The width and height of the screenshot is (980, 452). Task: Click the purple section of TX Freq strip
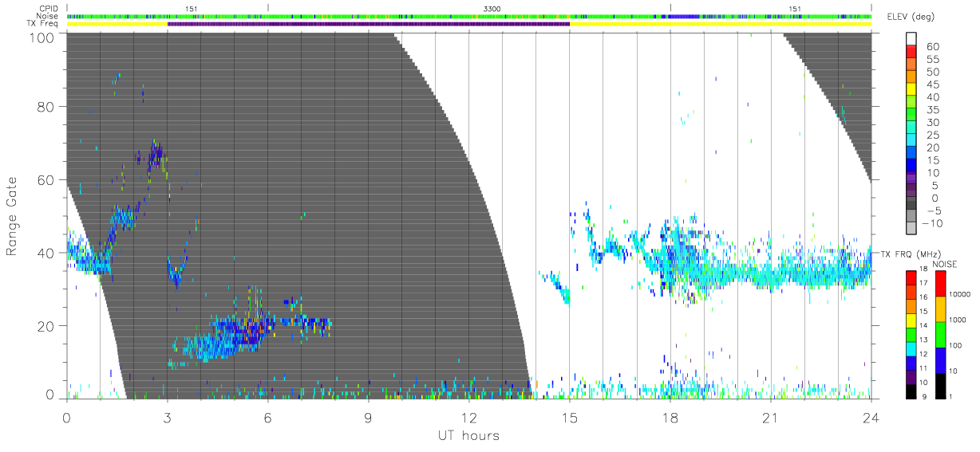point(368,24)
